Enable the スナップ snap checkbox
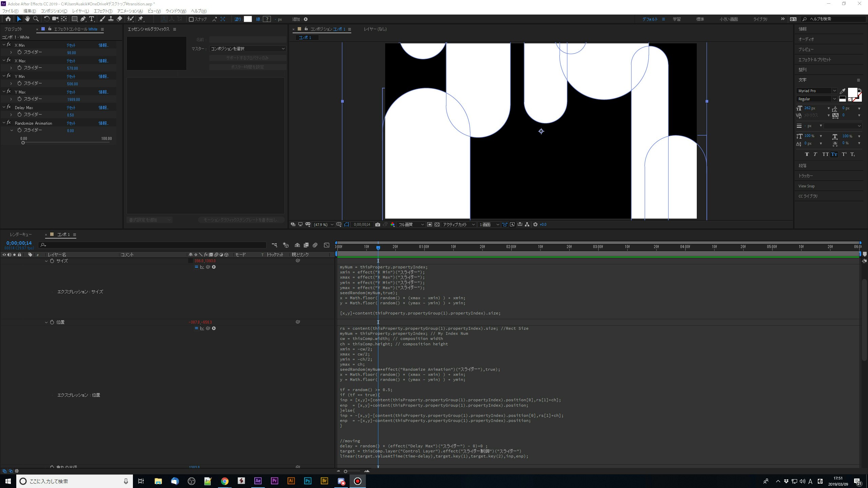The width and height of the screenshot is (868, 488). click(x=191, y=19)
